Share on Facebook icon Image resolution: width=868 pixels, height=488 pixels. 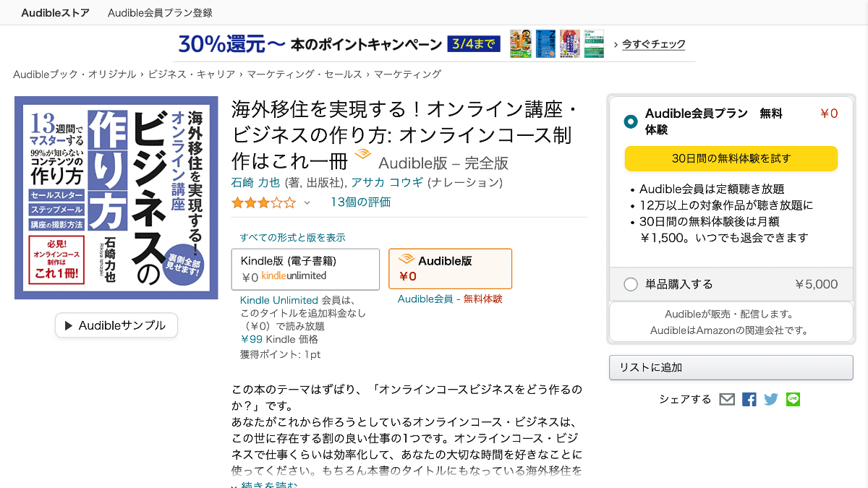tap(749, 399)
